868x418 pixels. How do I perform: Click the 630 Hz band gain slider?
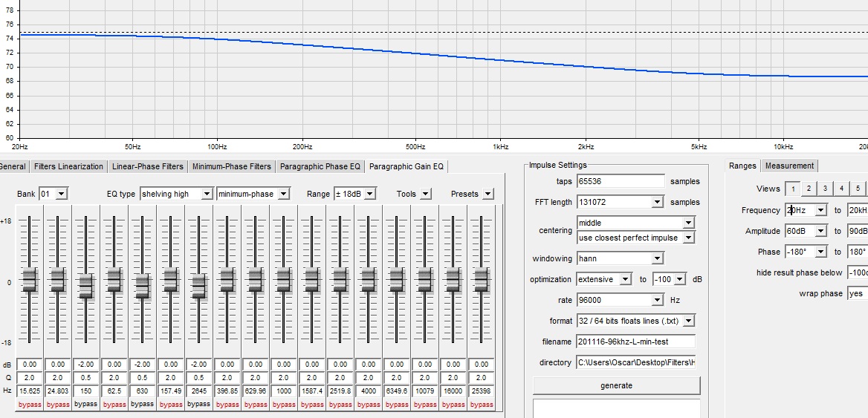[x=142, y=284]
